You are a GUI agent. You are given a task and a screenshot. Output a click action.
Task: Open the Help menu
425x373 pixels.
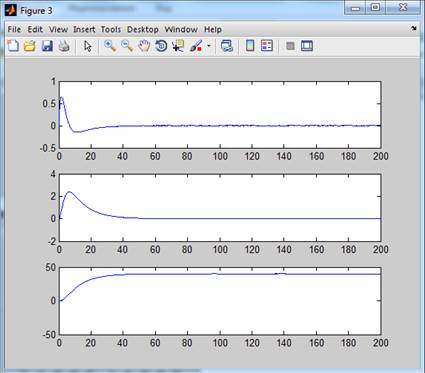213,29
